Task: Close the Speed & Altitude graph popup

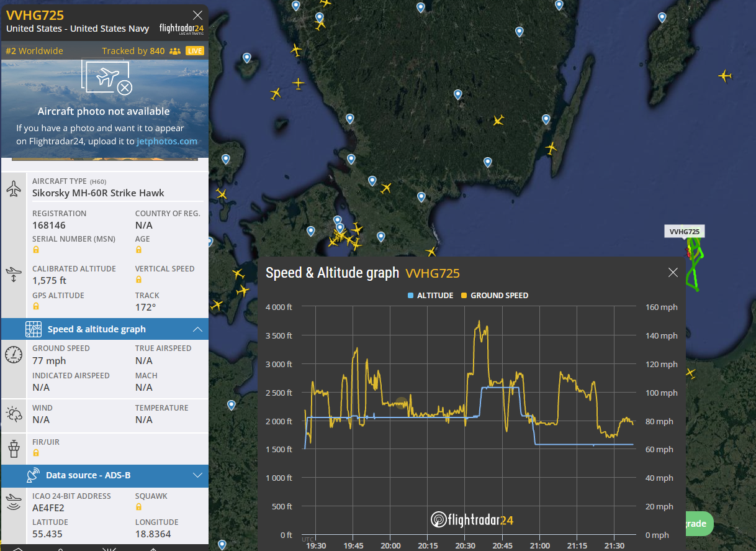Action: pyautogui.click(x=673, y=273)
